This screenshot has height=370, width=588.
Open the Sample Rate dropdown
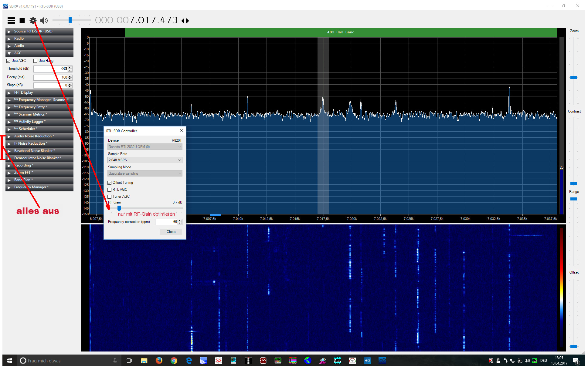(x=145, y=160)
